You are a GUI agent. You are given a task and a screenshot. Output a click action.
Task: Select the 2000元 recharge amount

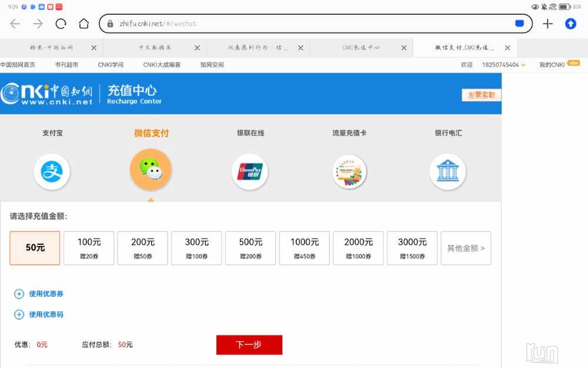pos(358,248)
